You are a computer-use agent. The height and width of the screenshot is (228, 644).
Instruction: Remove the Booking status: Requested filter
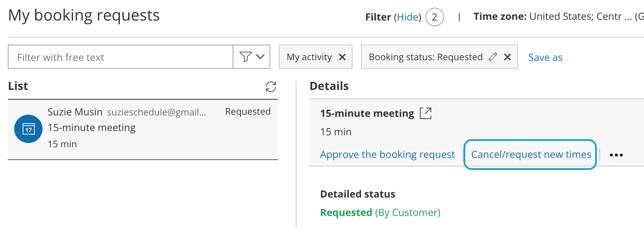(507, 57)
